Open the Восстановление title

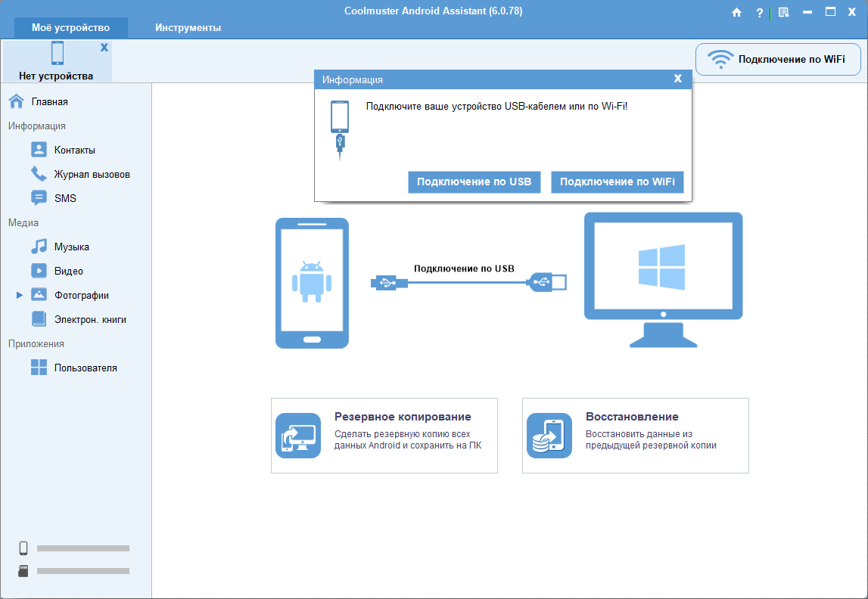(x=632, y=417)
